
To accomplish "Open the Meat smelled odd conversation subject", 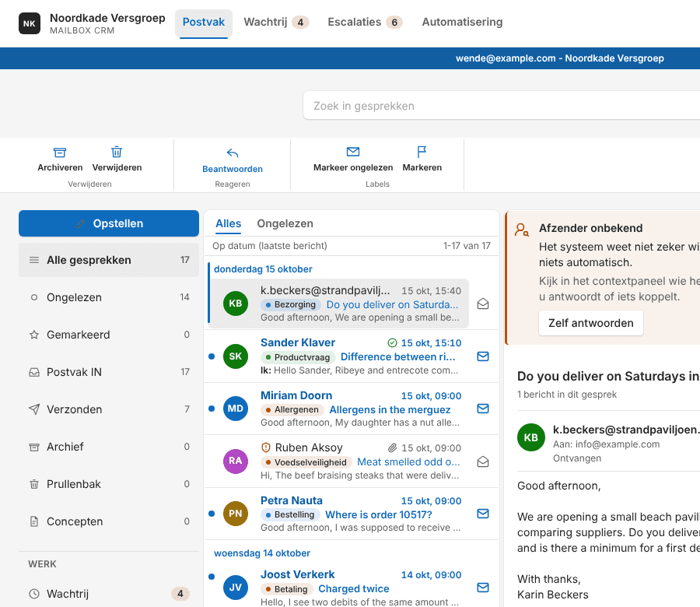I will tap(408, 461).
